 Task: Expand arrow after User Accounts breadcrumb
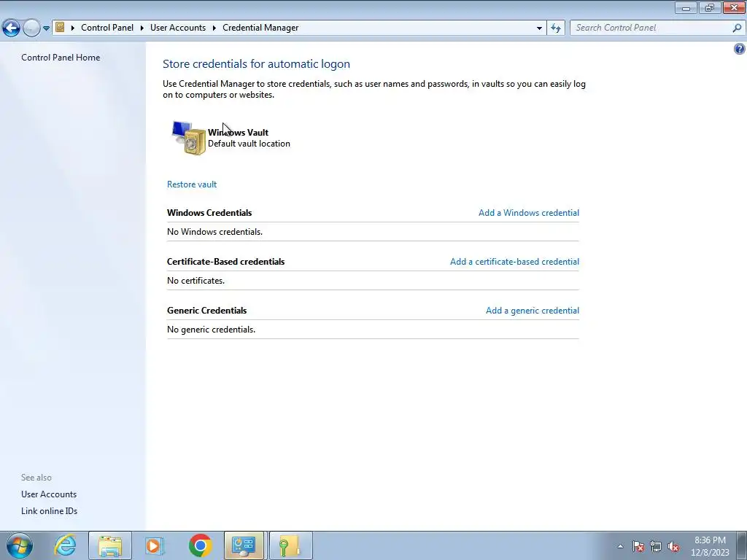tap(214, 28)
